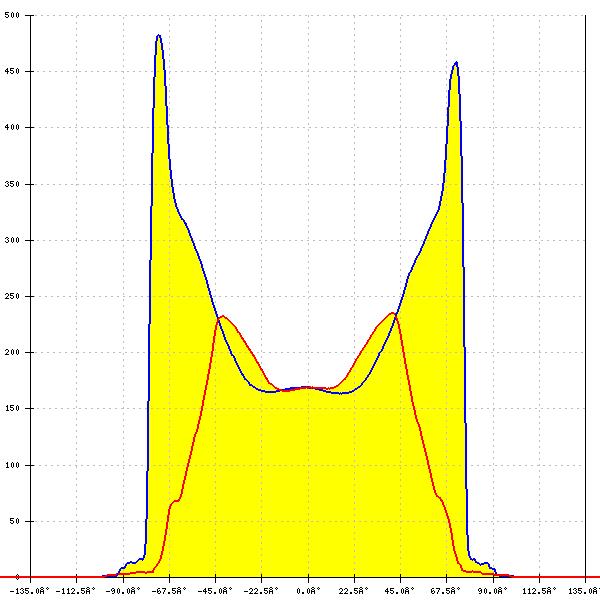Image resolution: width=600 pixels, height=600 pixels.
Task: Click the right blue curve peak near 460
Action: 456,63
